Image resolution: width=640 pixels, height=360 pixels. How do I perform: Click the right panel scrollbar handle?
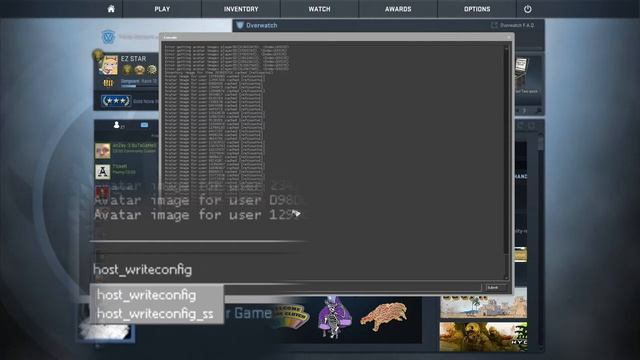(541, 143)
